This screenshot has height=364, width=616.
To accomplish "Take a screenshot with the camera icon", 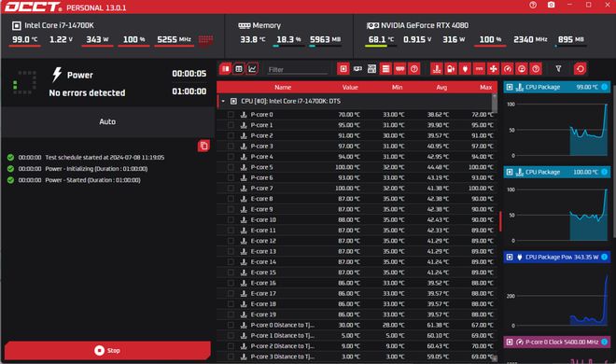I will tap(552, 5).
